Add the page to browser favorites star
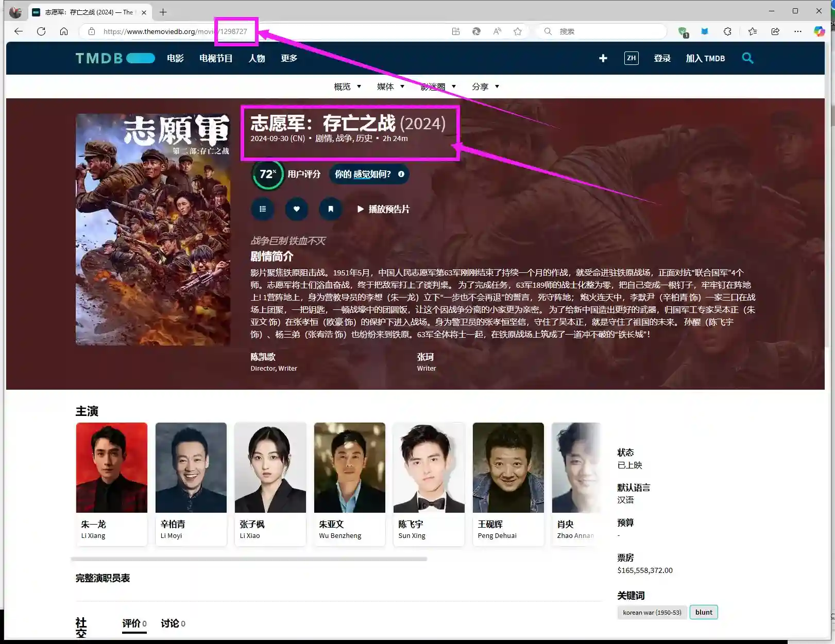The image size is (835, 644). (518, 31)
